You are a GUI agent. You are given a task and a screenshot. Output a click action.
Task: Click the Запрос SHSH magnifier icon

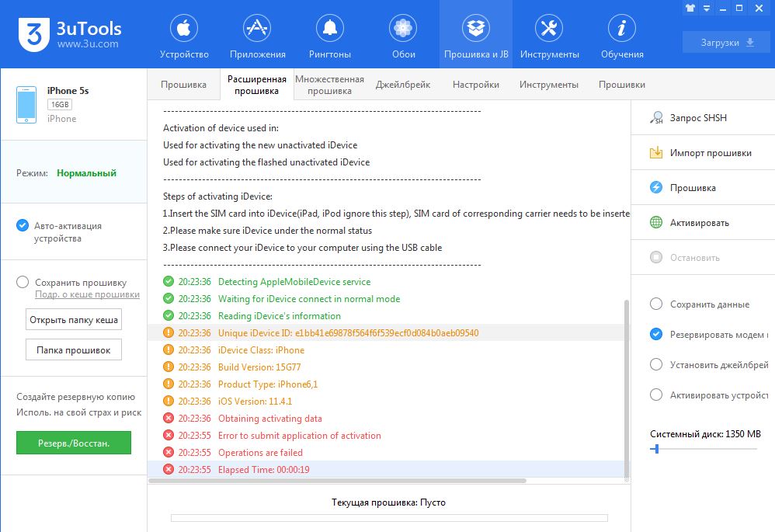click(656, 118)
